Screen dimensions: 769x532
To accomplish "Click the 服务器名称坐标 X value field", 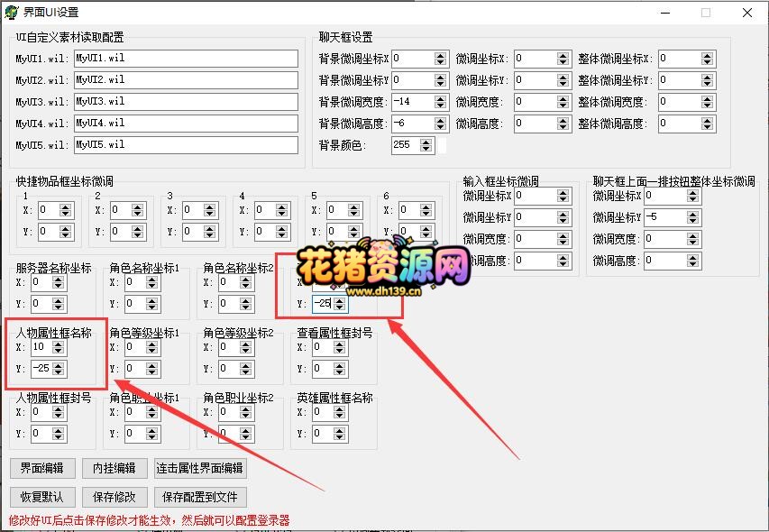I will [x=41, y=282].
